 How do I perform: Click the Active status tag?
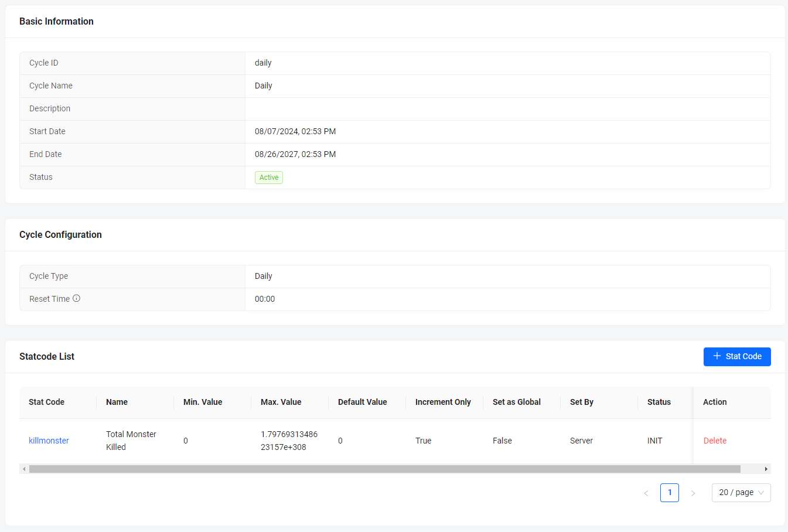tap(269, 178)
